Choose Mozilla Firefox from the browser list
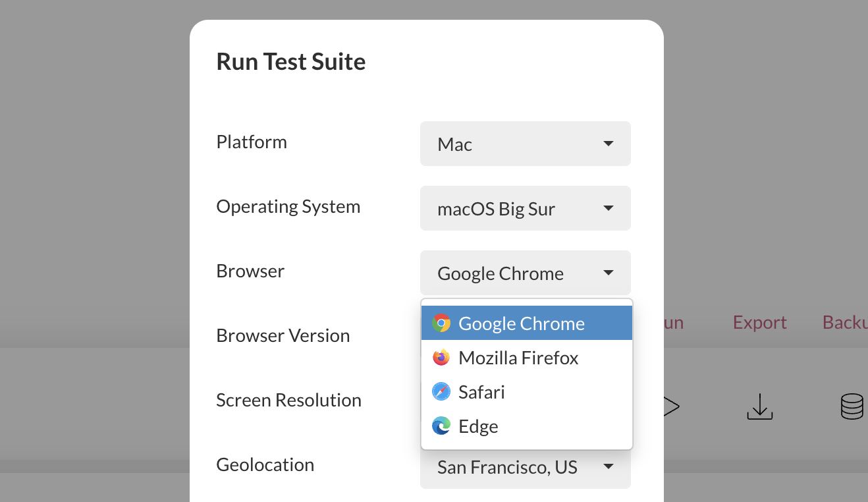Image resolution: width=868 pixels, height=502 pixels. click(527, 358)
